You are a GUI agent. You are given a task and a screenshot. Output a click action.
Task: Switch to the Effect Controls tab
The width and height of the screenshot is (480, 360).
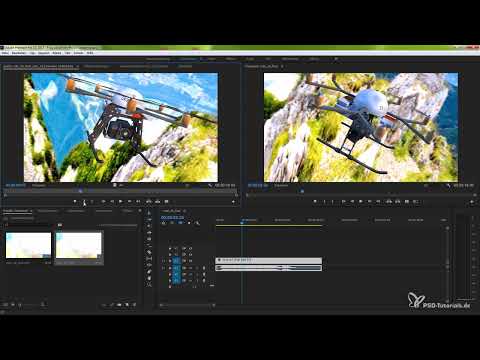tap(97, 66)
